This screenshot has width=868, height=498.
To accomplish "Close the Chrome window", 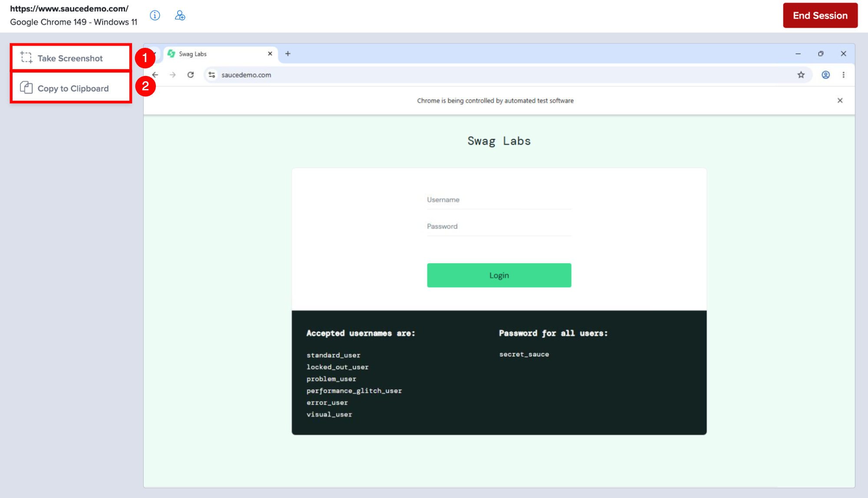I will coord(844,54).
